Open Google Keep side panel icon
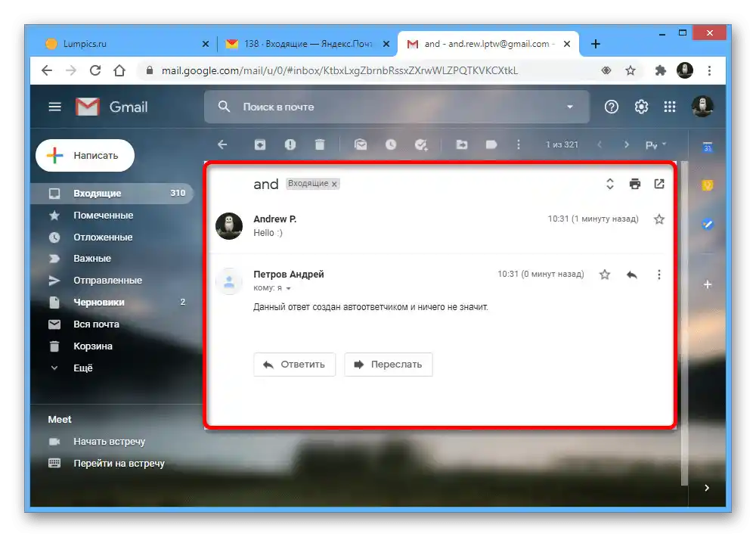This screenshot has width=756, height=537. point(708,185)
